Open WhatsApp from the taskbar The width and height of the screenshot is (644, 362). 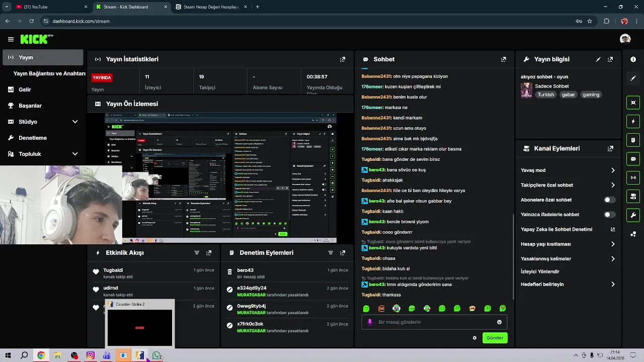pyautogui.click(x=156, y=355)
